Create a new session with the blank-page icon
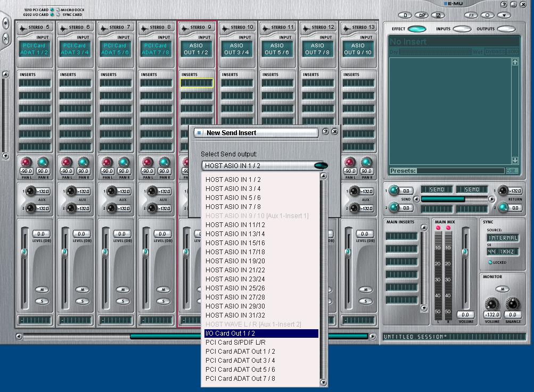 tap(405, 15)
